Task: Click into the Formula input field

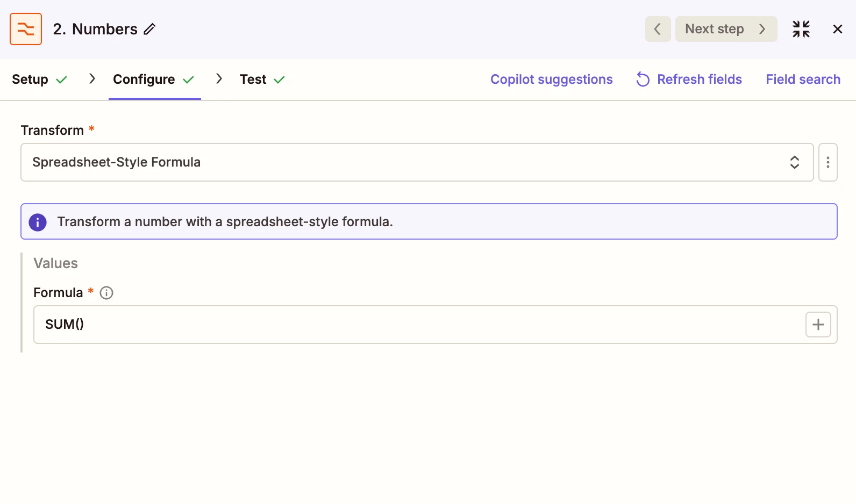Action: tap(414, 325)
